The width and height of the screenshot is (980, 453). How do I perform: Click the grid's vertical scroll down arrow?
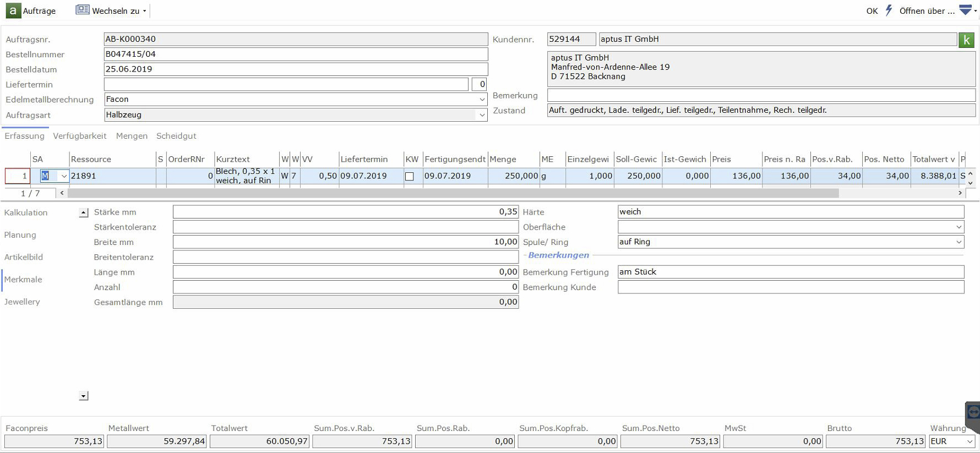click(970, 182)
